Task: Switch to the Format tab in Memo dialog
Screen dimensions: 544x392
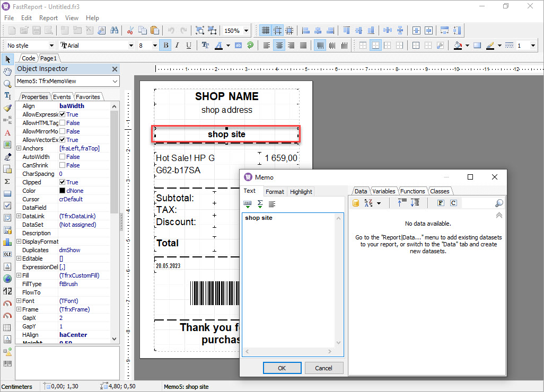Action: click(275, 192)
